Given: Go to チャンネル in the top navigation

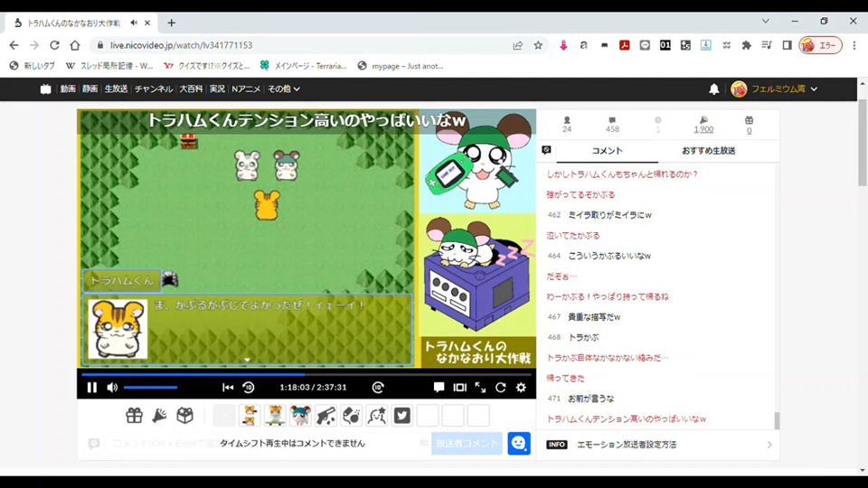Looking at the screenshot, I should point(154,89).
